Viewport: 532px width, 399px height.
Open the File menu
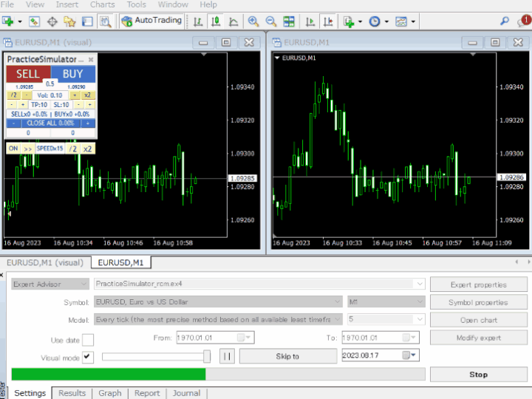tap(7, 4)
